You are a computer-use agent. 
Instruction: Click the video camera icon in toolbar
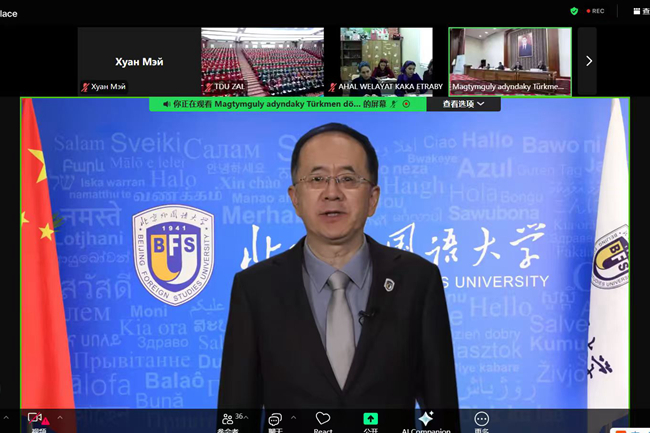(36, 418)
